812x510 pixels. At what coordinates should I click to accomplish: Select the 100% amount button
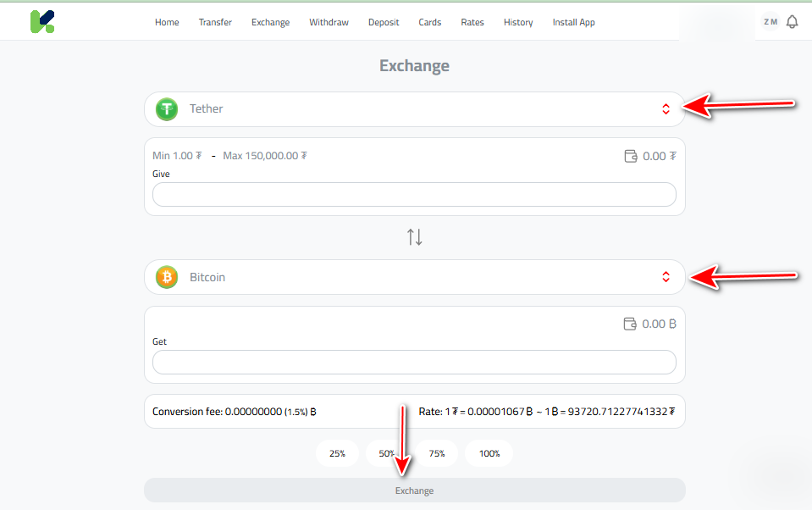point(489,453)
